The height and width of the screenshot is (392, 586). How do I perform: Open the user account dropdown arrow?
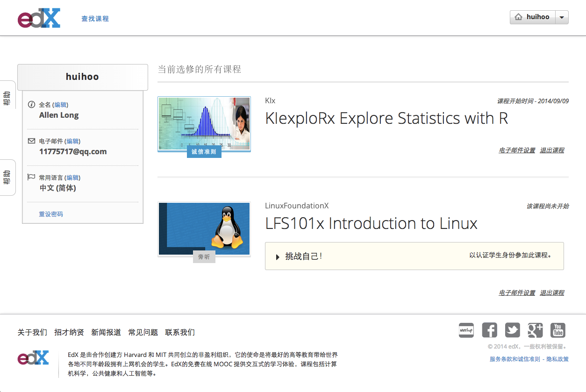(x=562, y=17)
